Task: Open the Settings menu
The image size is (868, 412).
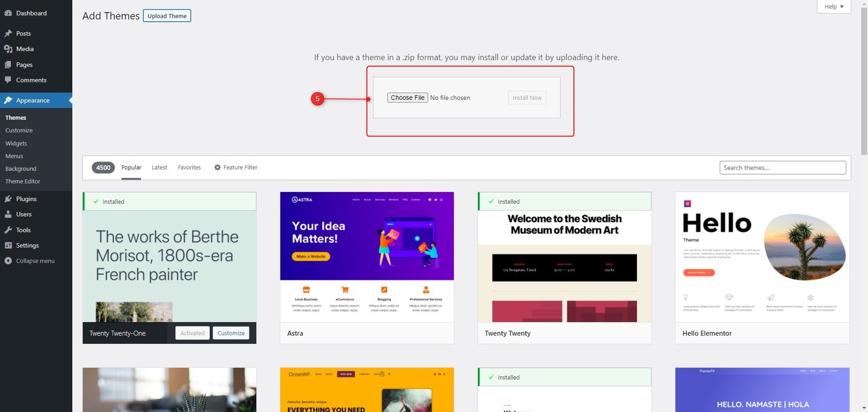Action: [36, 246]
